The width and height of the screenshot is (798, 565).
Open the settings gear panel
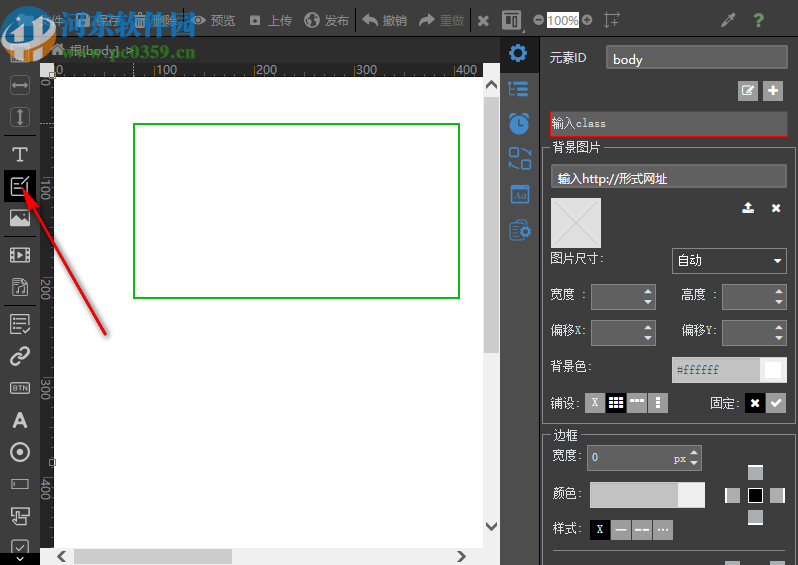pyautogui.click(x=518, y=54)
